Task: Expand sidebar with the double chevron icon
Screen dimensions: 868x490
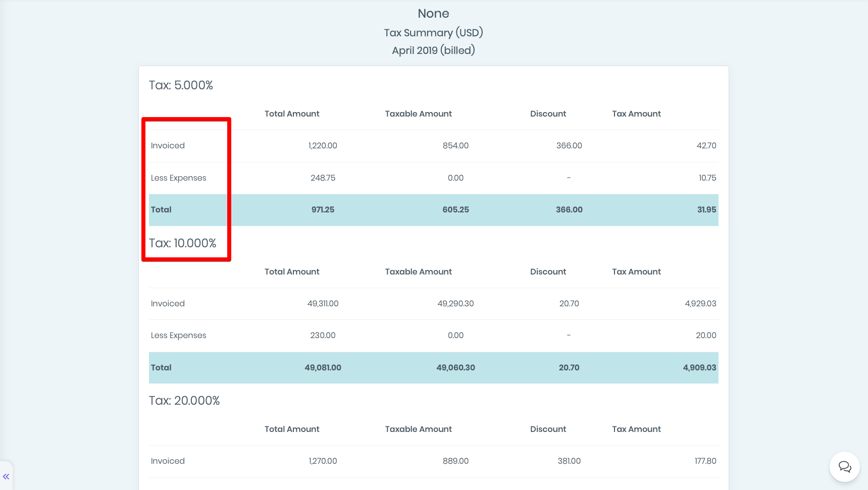Action: click(6, 476)
